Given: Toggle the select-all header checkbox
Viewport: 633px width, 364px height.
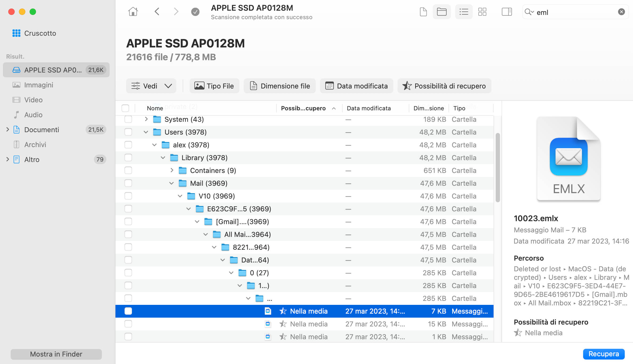Looking at the screenshot, I should tap(125, 108).
